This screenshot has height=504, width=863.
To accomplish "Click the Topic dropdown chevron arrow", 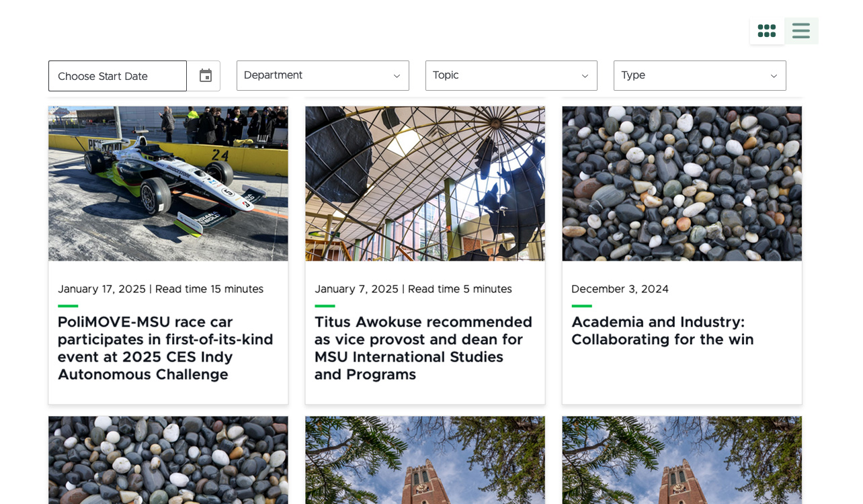I will (585, 76).
